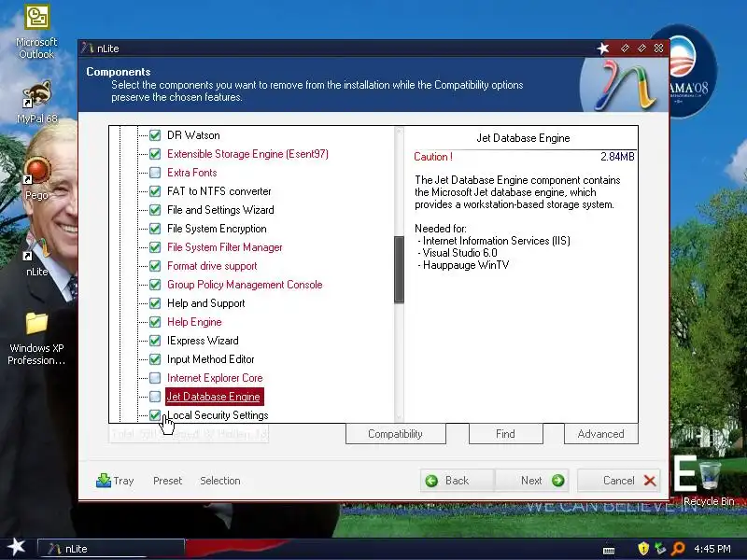Select the Help Engine item
747x560 pixels.
click(x=194, y=322)
